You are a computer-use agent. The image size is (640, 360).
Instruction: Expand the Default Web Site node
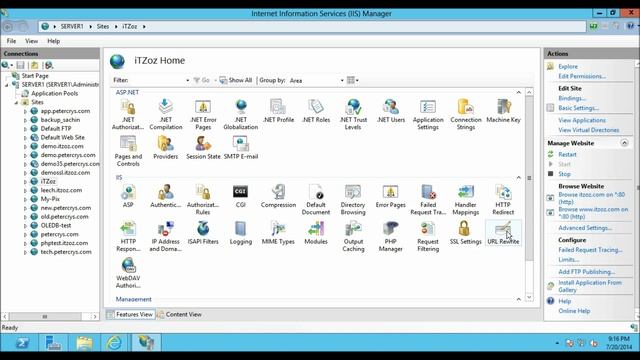[25, 138]
